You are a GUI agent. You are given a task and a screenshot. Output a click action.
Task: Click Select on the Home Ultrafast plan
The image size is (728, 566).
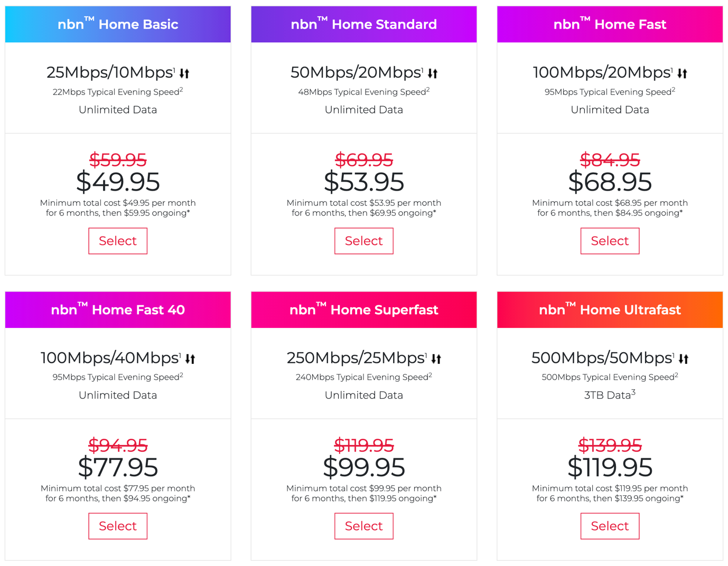point(610,526)
